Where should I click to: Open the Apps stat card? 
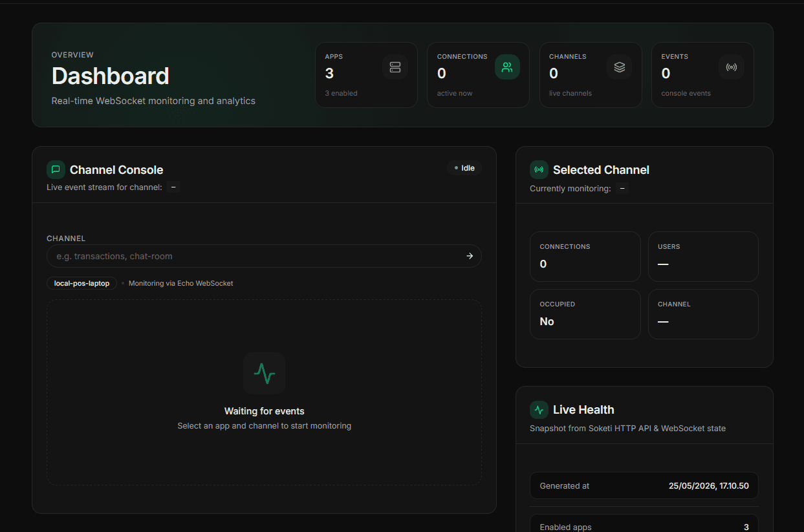366,75
